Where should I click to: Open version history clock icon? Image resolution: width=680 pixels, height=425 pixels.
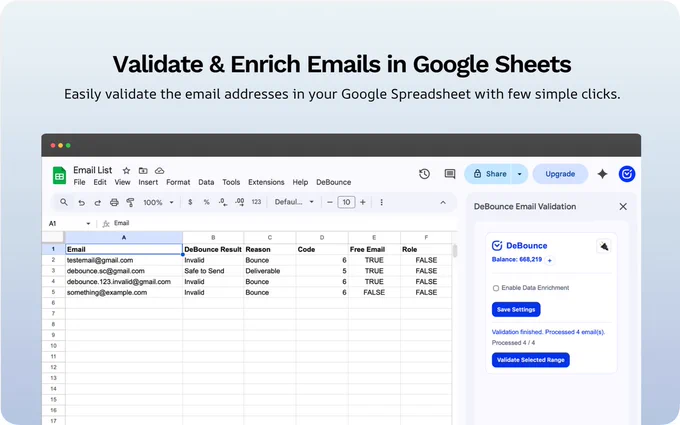[x=425, y=174]
